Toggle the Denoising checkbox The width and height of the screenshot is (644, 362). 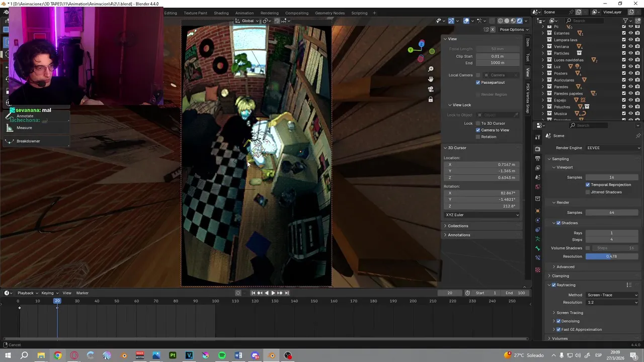558,321
